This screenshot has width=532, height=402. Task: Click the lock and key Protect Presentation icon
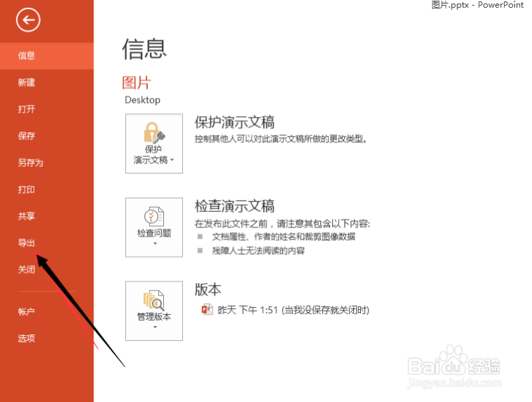pyautogui.click(x=154, y=132)
